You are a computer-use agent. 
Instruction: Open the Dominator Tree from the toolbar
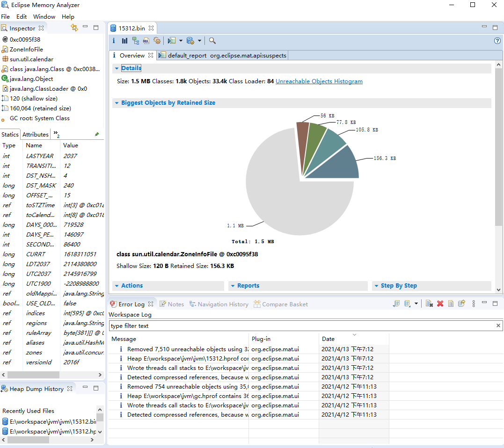(x=136, y=41)
